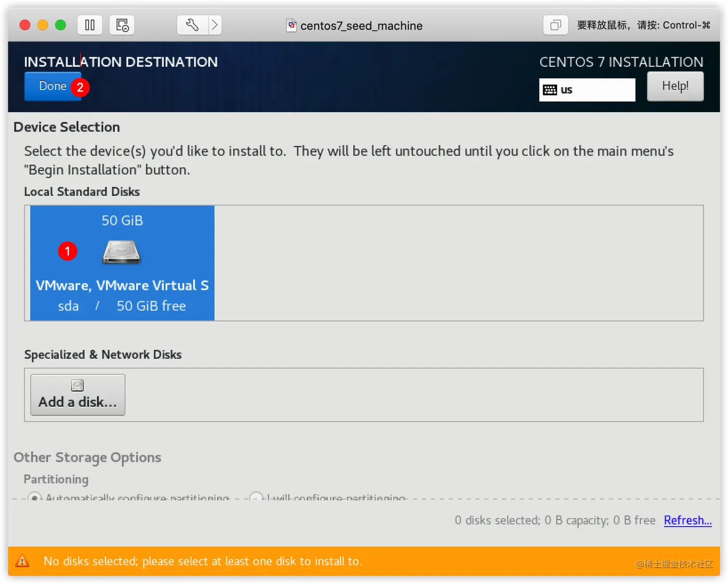Pause the virtual machine from the toolbar
Viewport: 728px width, 584px height.
coord(90,25)
